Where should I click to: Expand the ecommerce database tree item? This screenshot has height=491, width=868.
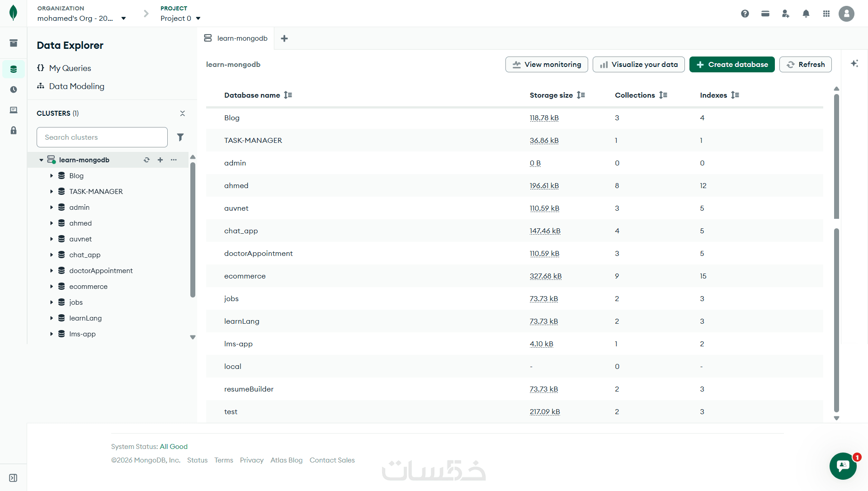pyautogui.click(x=52, y=287)
